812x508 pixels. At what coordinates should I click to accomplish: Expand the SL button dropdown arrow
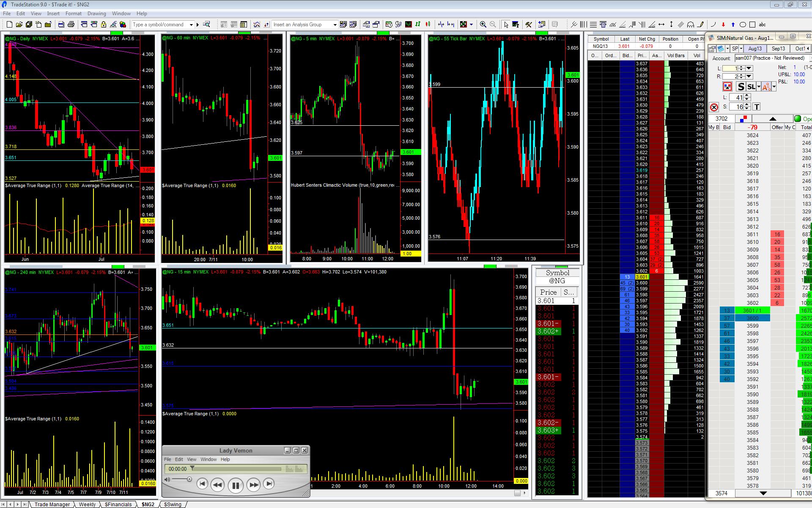click(x=759, y=87)
